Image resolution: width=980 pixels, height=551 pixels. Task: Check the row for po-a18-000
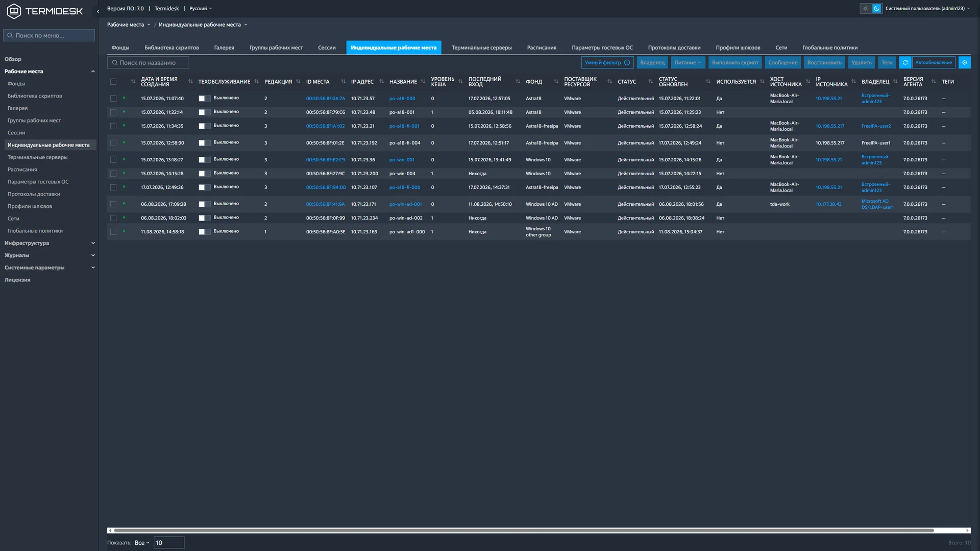(x=113, y=99)
